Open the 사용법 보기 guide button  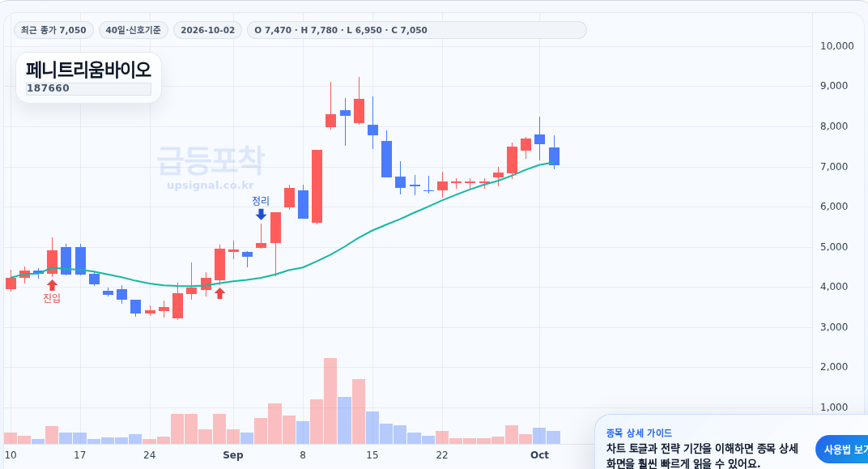click(x=845, y=449)
